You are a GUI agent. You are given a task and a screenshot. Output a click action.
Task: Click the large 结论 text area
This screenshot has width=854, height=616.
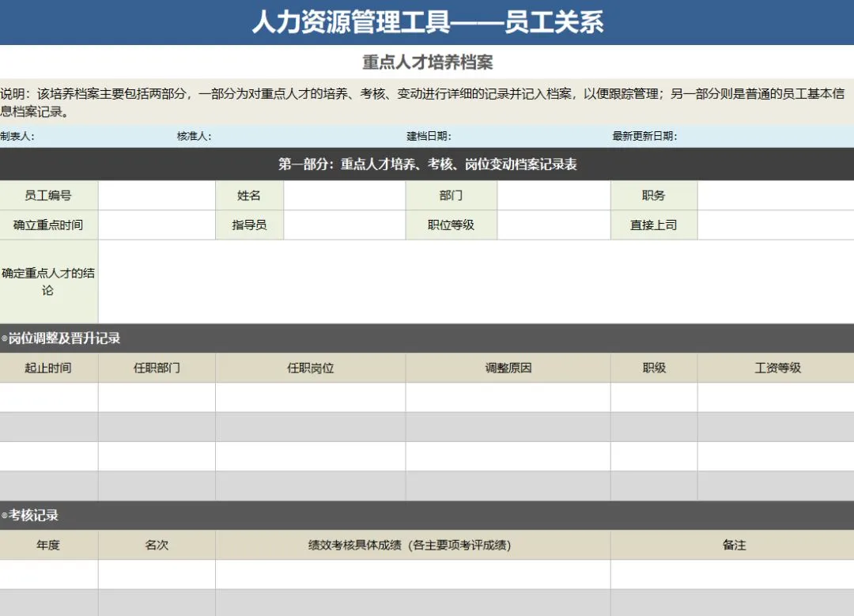point(476,282)
